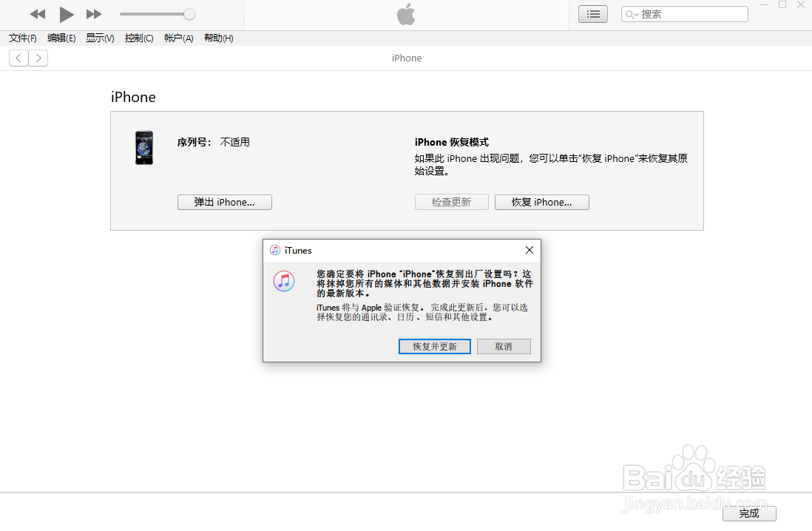Click the iPhone device thumbnail
Viewport: 812px width, 531px height.
143,148
